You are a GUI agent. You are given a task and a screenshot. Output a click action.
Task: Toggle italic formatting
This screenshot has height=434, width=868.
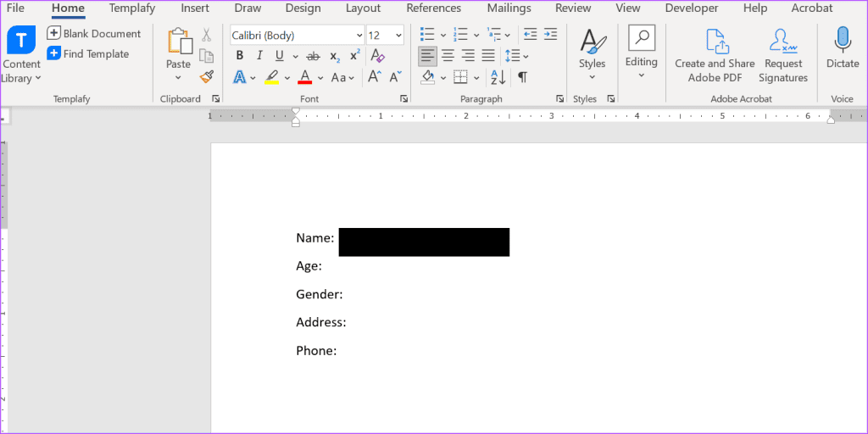tap(259, 56)
